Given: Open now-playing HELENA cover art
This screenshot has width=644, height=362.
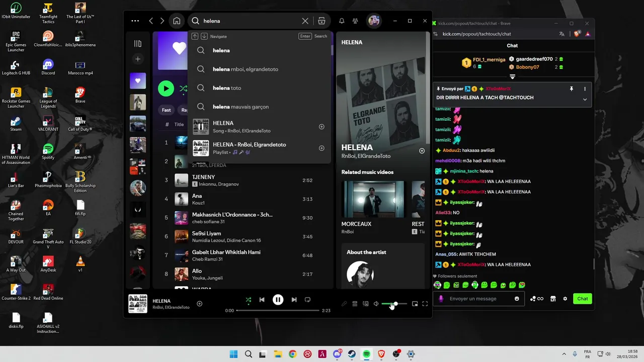Looking at the screenshot, I should click(138, 304).
